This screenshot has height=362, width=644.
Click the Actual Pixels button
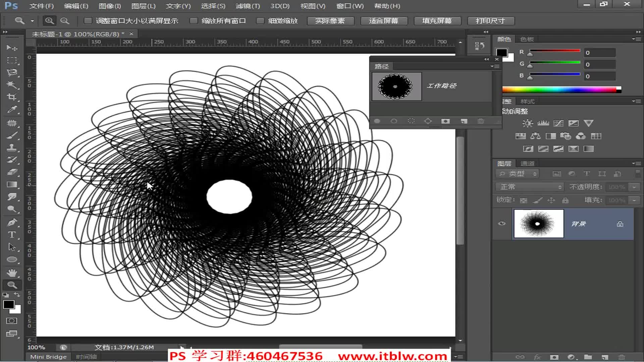click(330, 21)
